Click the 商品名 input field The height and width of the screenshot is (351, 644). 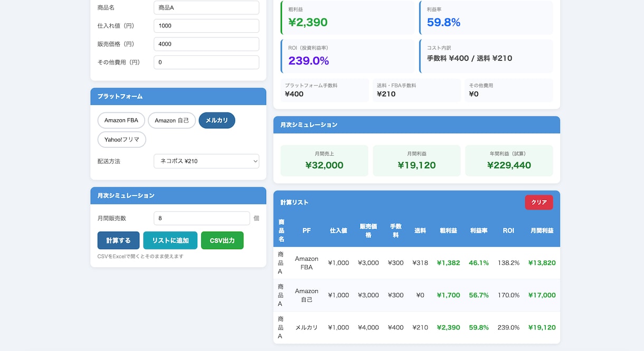pyautogui.click(x=206, y=7)
